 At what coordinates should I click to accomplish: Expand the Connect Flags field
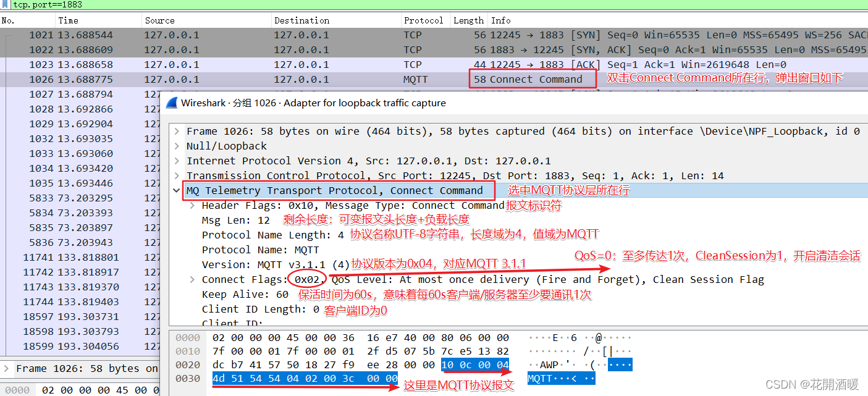[x=191, y=279]
